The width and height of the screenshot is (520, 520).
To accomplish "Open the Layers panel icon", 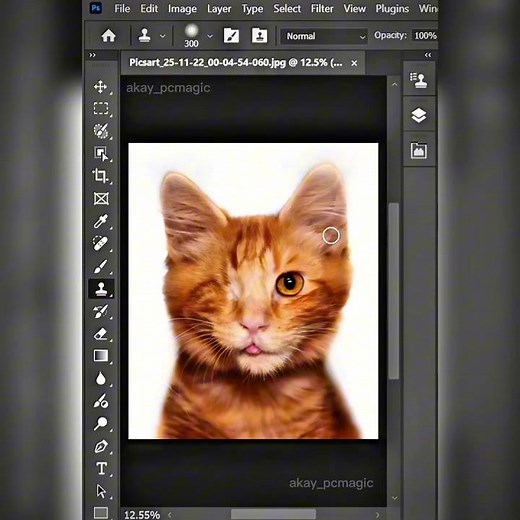I will click(x=419, y=115).
